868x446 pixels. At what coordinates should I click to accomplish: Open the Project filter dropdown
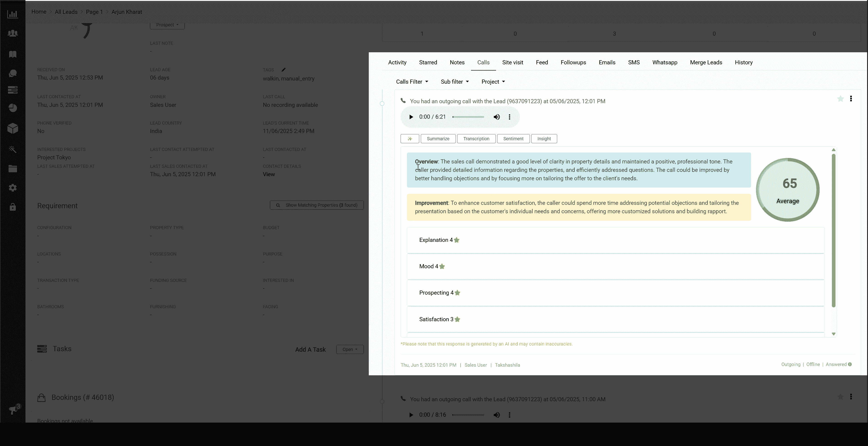click(493, 82)
